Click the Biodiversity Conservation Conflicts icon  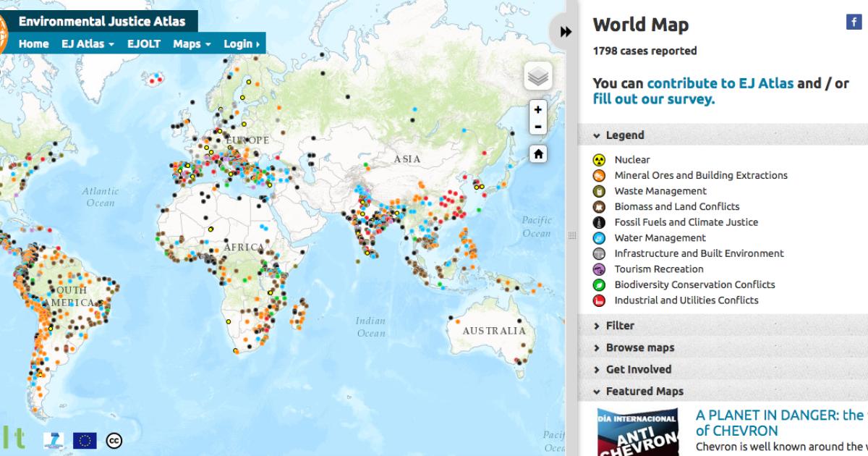tap(599, 284)
